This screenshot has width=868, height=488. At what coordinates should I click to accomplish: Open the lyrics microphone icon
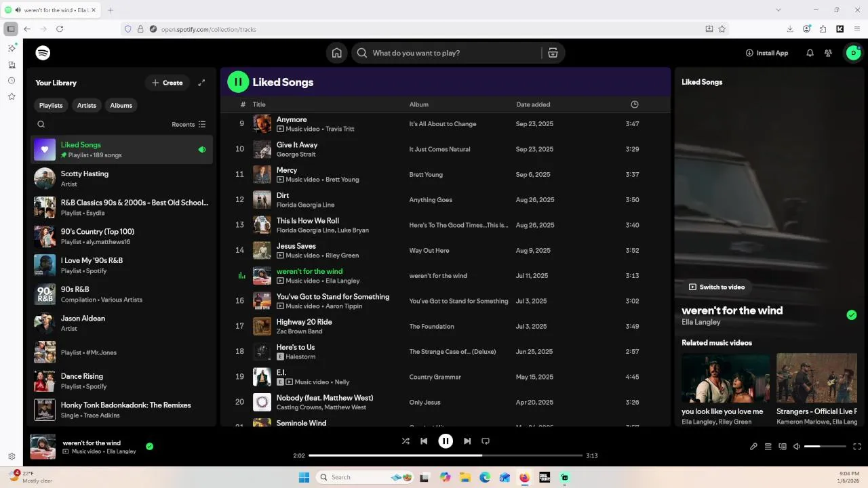(753, 447)
